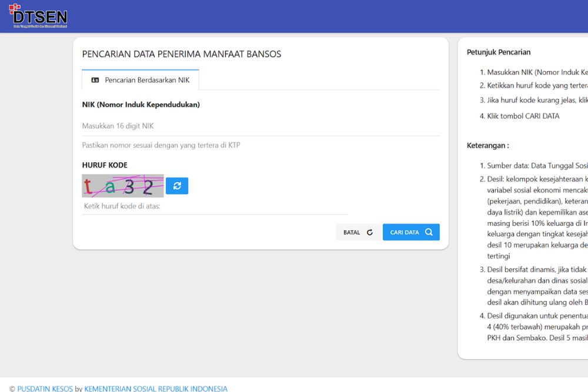Open the PUSDATIN KESOS footer link

45,388
